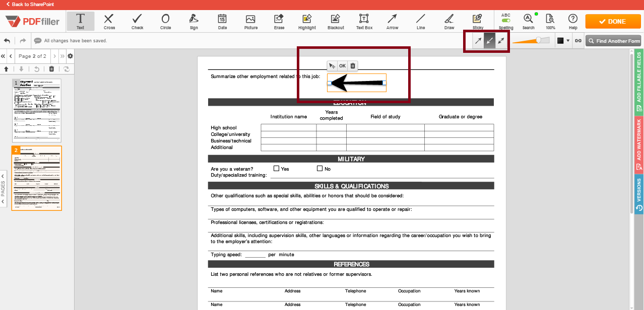Viewport: 644px width, 310px height.
Task: Select the Highlight tool
Action: click(307, 21)
